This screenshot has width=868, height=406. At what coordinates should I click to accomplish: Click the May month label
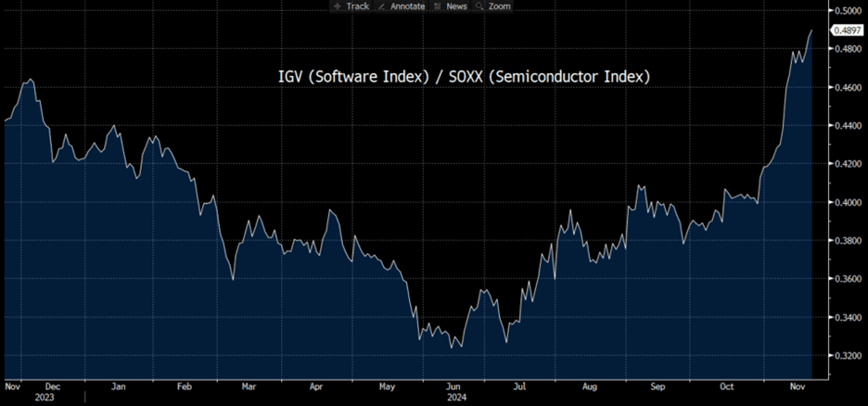pos(387,387)
